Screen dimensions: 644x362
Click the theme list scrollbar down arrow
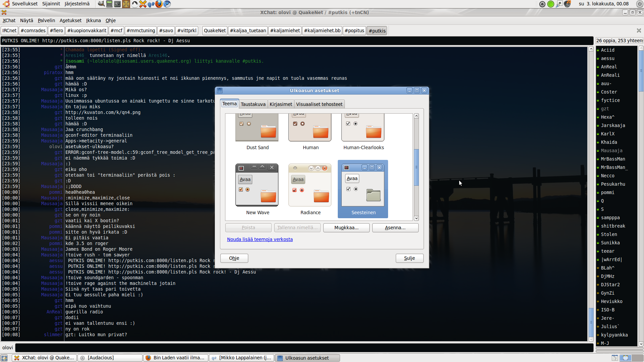point(416,218)
